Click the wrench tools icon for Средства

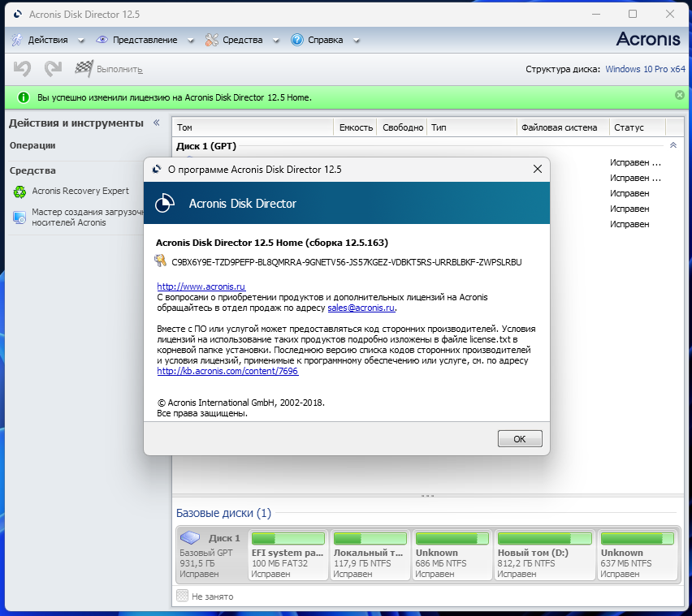click(x=211, y=40)
